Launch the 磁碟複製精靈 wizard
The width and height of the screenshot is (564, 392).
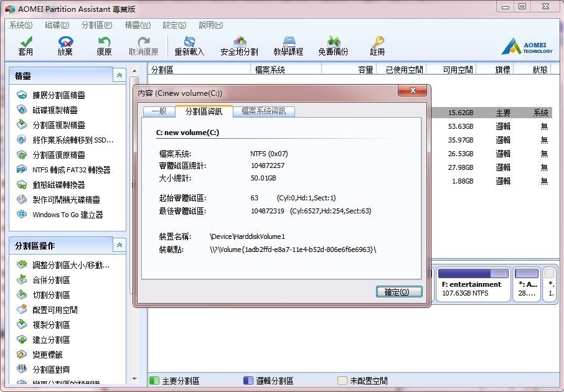(55, 110)
